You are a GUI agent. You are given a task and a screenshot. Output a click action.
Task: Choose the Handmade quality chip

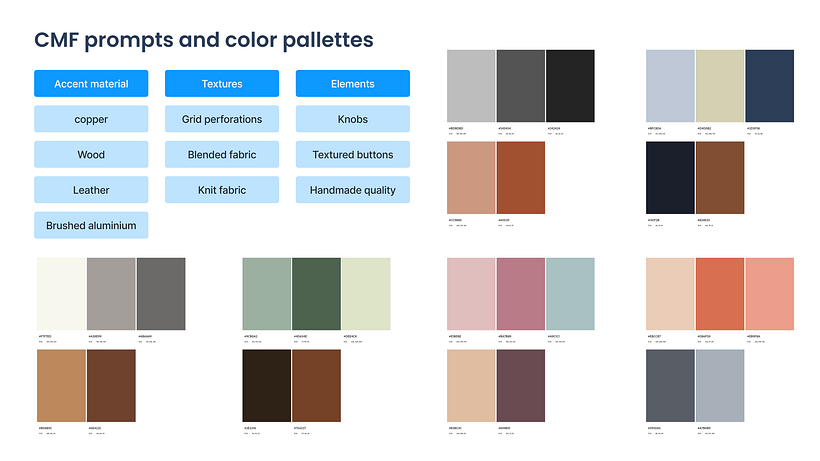coord(352,190)
